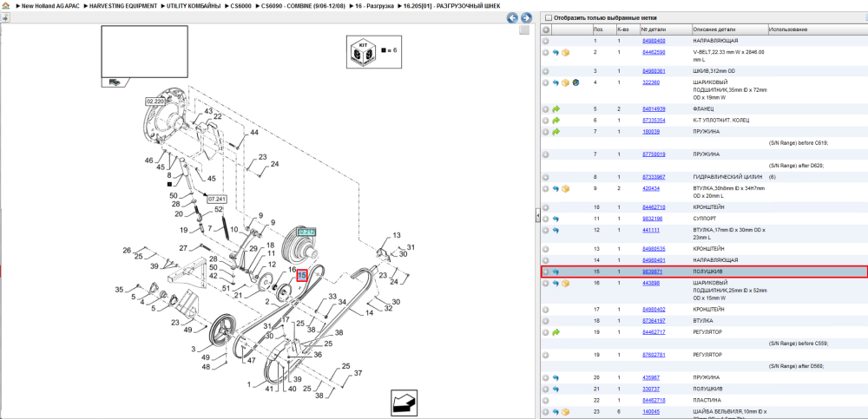Image resolution: width=868 pixels, height=419 pixels.
Task: Click green arrow for part 84462717
Action: (x=556, y=332)
